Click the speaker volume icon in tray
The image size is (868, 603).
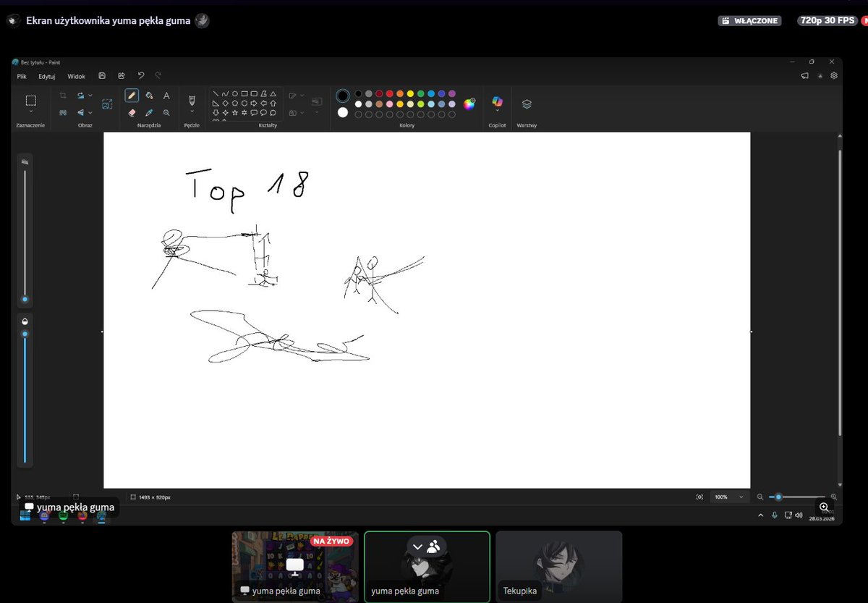798,515
